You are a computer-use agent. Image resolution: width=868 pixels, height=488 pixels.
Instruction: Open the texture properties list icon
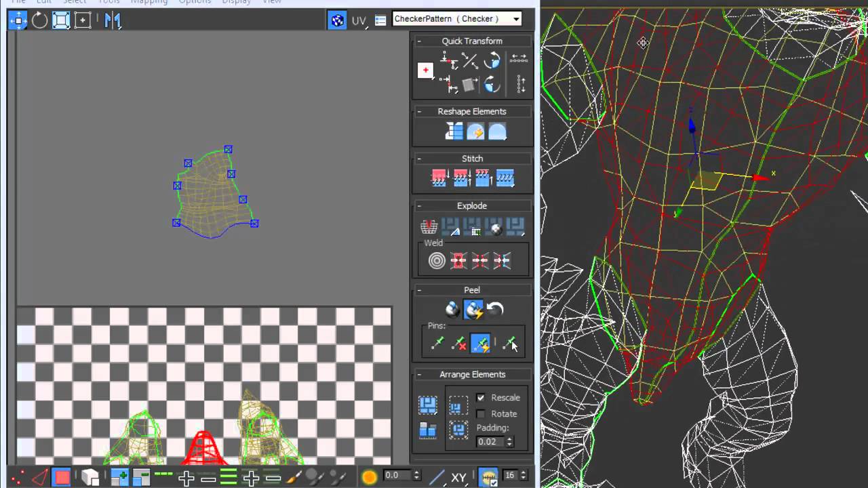coord(380,20)
